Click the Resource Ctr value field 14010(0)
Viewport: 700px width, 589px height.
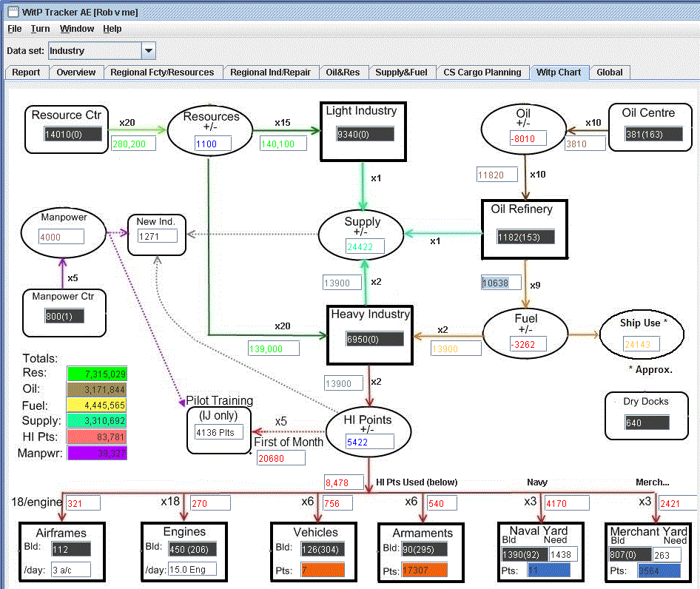(x=73, y=134)
